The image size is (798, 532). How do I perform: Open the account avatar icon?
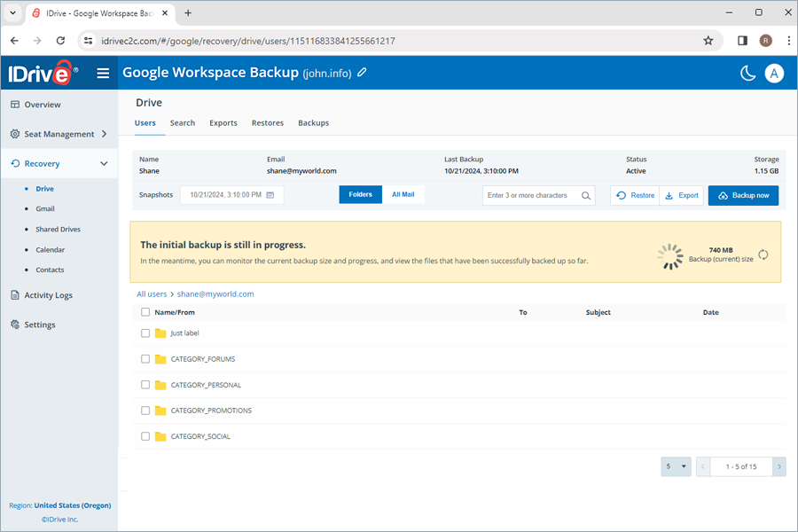click(774, 74)
